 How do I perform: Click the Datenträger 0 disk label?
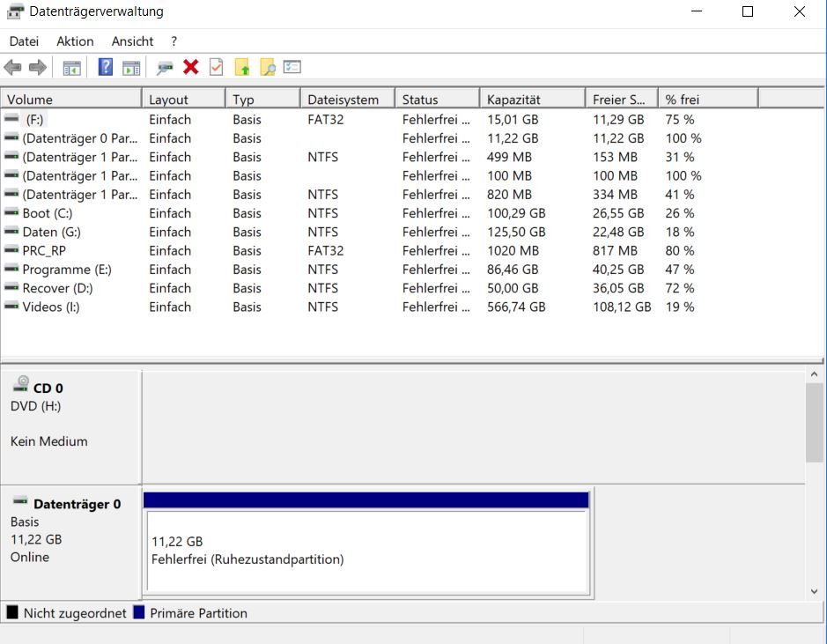[76, 505]
